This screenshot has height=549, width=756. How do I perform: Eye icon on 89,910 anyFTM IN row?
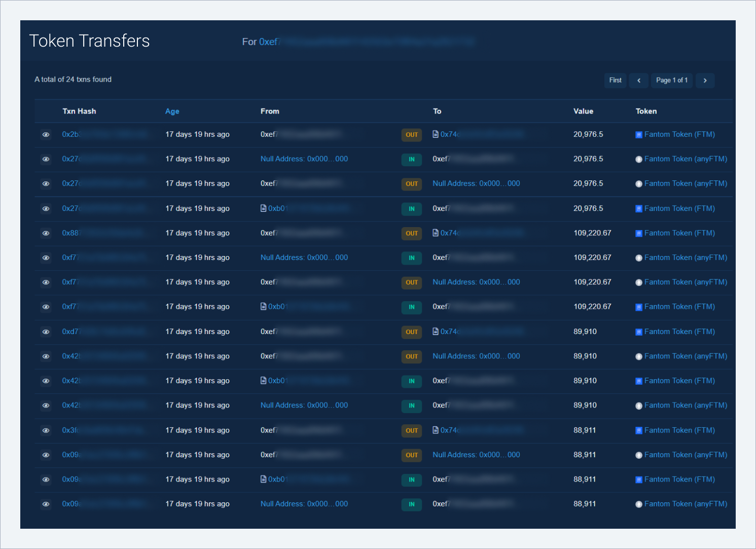[46, 406]
